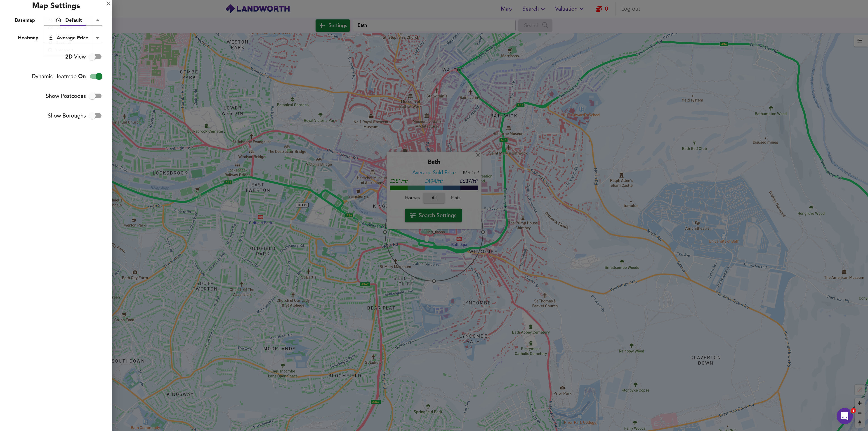Image resolution: width=868 pixels, height=431 pixels.
Task: Click the Landworth logo
Action: (258, 9)
